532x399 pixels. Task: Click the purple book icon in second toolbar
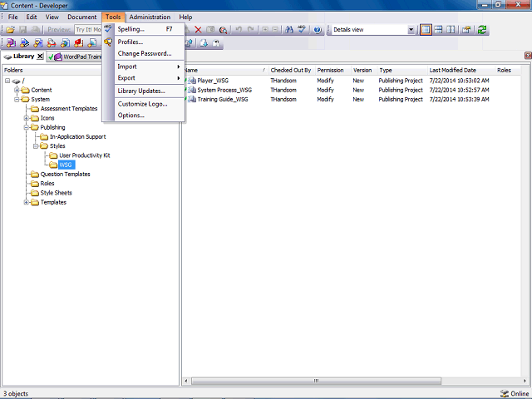[11, 43]
